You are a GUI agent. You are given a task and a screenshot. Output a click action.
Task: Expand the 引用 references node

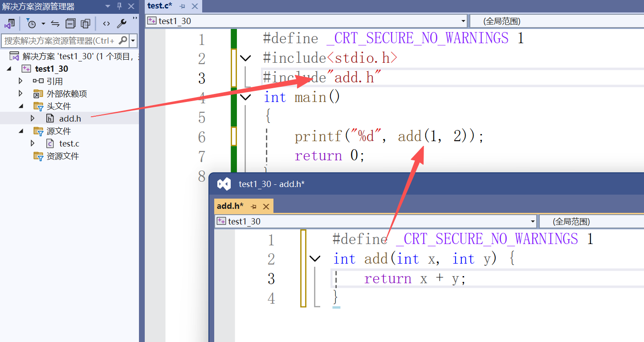pyautogui.click(x=20, y=81)
